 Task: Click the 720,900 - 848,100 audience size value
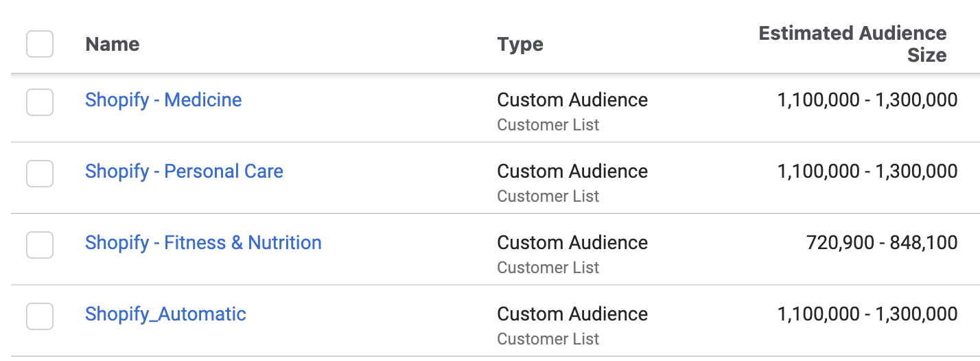click(882, 243)
